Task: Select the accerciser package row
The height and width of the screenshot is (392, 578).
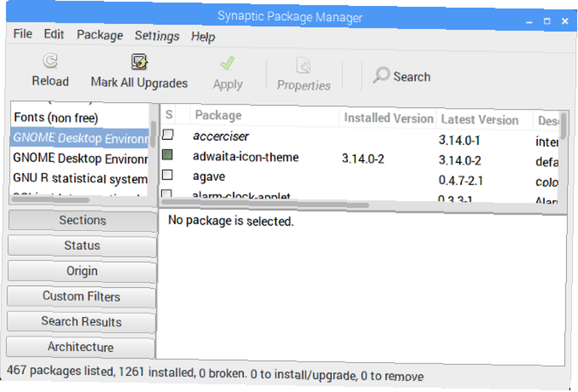Action: pos(359,138)
